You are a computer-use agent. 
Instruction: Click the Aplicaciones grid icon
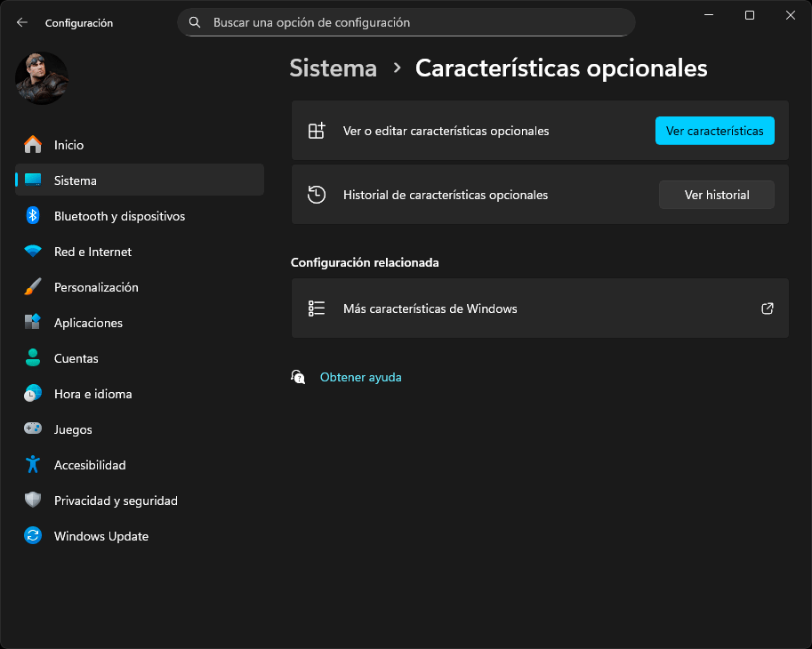coord(33,322)
